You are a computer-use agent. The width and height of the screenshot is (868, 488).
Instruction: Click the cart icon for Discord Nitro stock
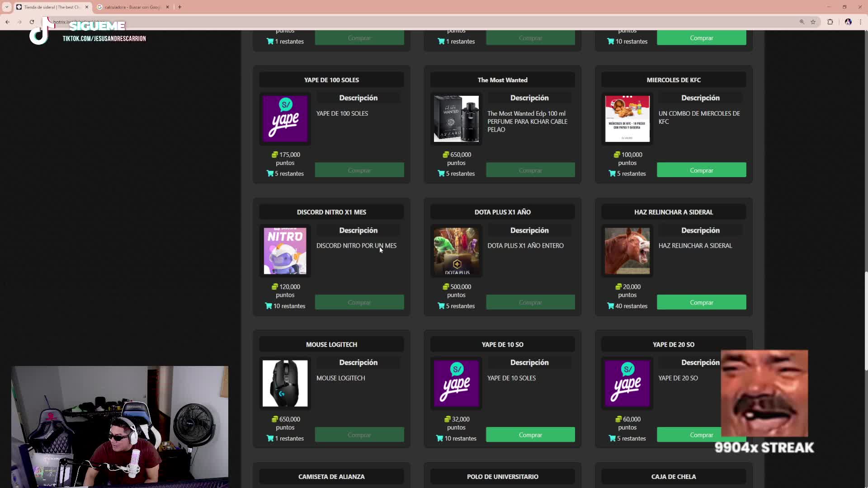[269, 306]
